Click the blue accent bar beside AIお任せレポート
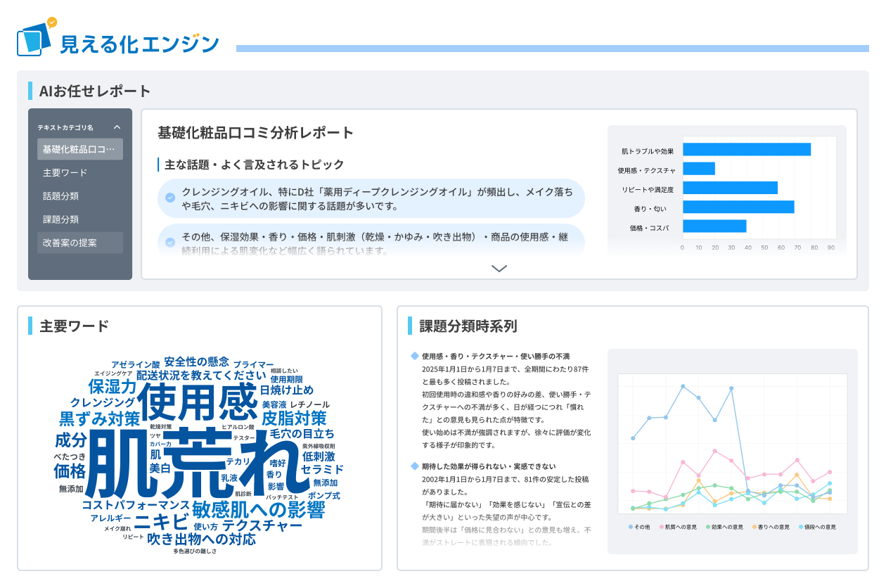886x588 pixels. 30,91
